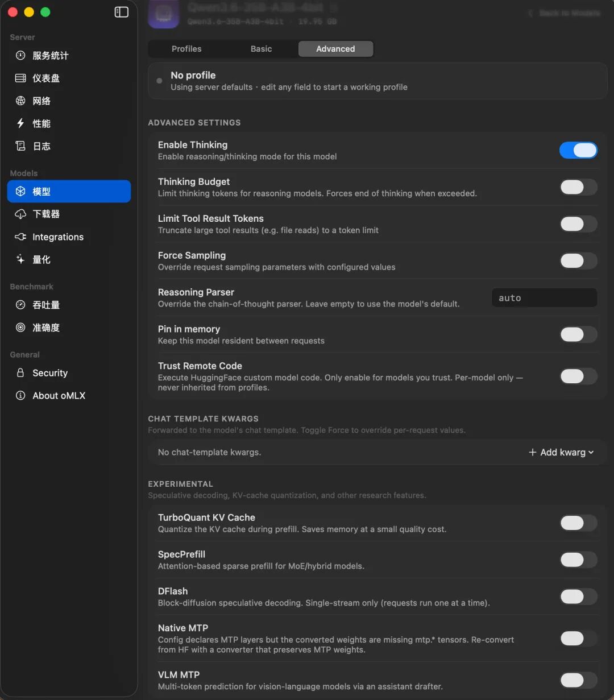The height and width of the screenshot is (700, 614).
Task: Open 网络 sidebar item
Action: (69, 101)
